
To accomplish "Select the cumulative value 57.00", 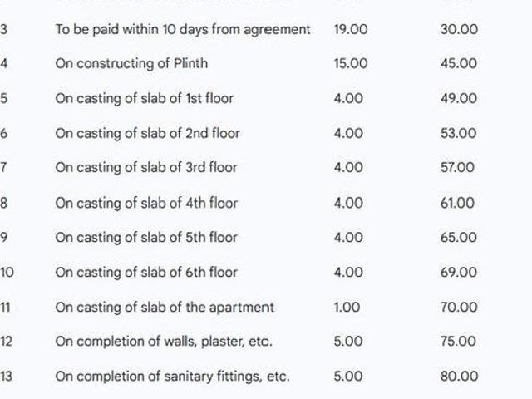I will [x=458, y=168].
